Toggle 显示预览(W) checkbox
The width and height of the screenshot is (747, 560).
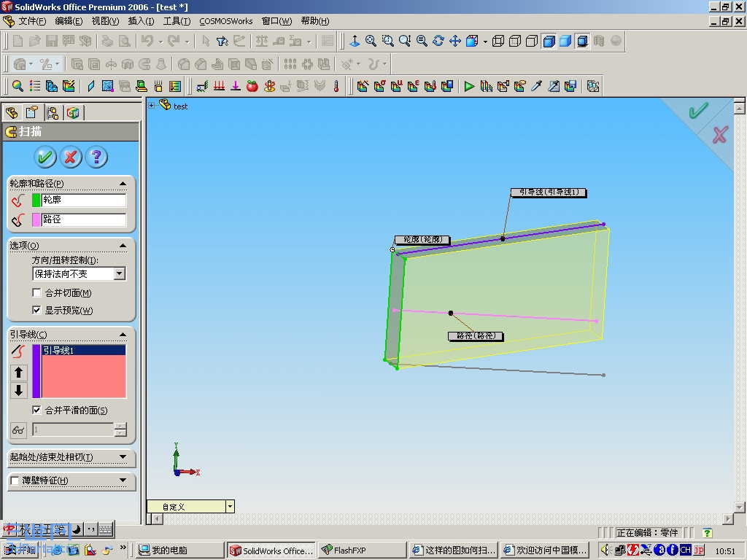tap(36, 310)
